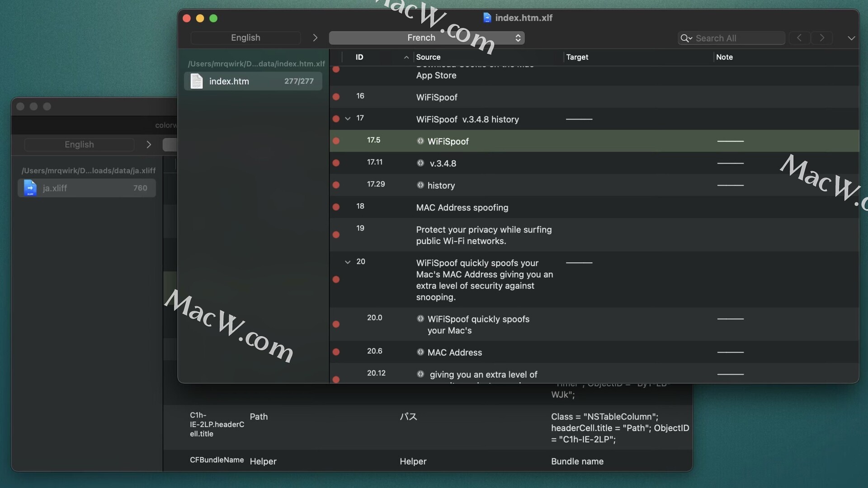Screen dimensions: 868x488
Task: Click the red status dot for row 20.0
Action: coord(336,324)
